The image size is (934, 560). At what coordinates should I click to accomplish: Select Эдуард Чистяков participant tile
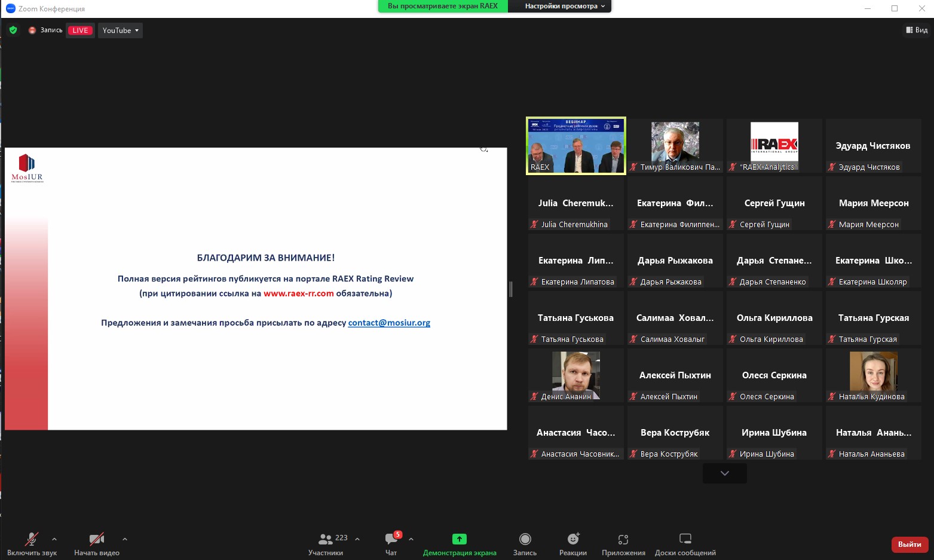tap(874, 146)
